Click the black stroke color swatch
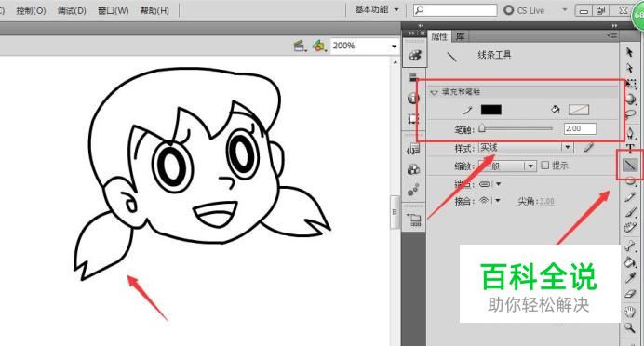The image size is (644, 346). (491, 110)
